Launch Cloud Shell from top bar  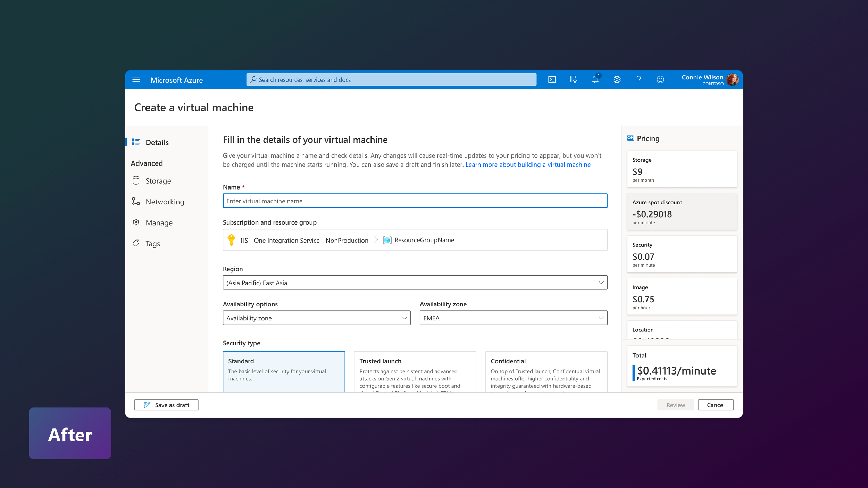coord(552,80)
